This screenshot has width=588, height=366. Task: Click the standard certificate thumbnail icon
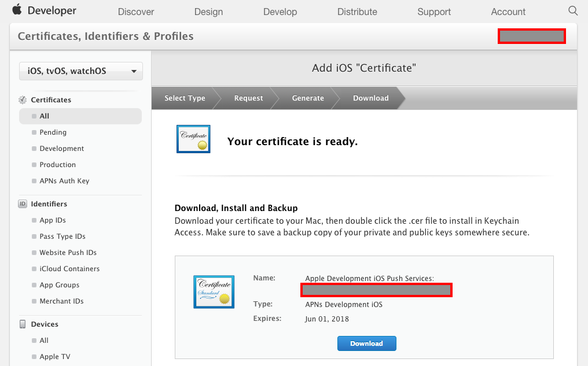click(x=214, y=291)
